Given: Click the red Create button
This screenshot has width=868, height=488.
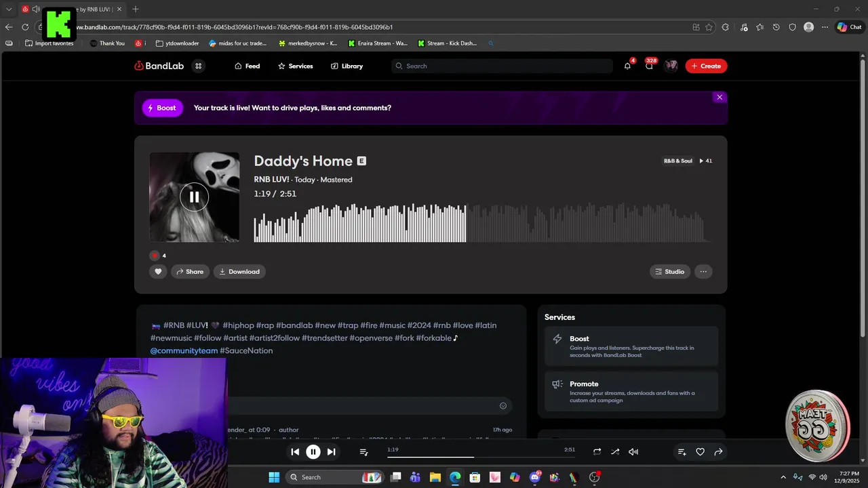Looking at the screenshot, I should pyautogui.click(x=706, y=66).
